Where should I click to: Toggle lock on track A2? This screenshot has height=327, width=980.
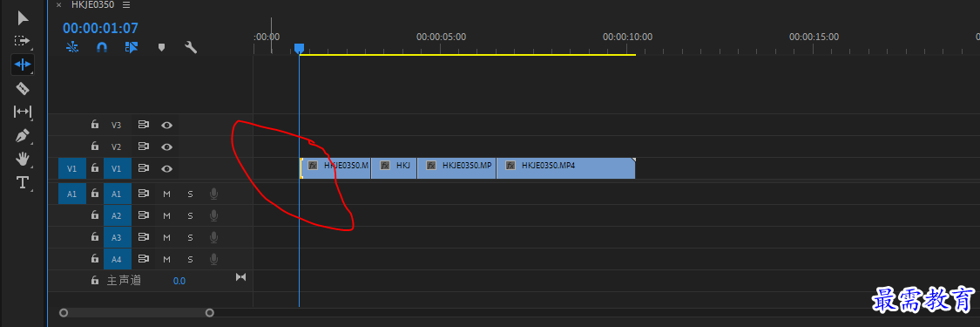point(94,215)
